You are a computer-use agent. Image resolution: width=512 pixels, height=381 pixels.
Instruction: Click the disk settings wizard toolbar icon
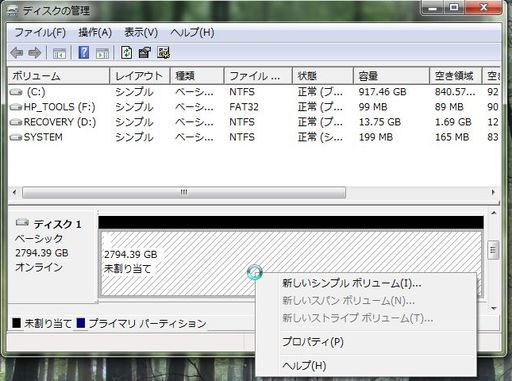pyautogui.click(x=163, y=53)
